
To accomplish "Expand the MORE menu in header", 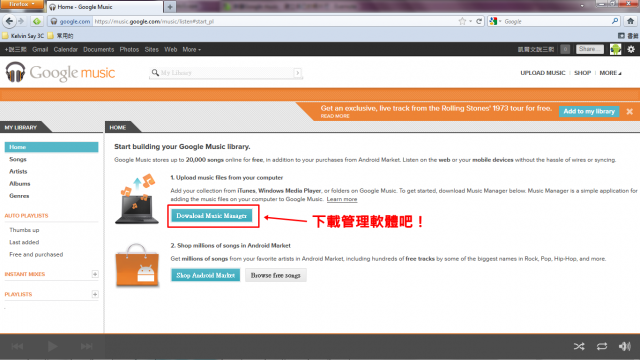I will tap(610, 73).
